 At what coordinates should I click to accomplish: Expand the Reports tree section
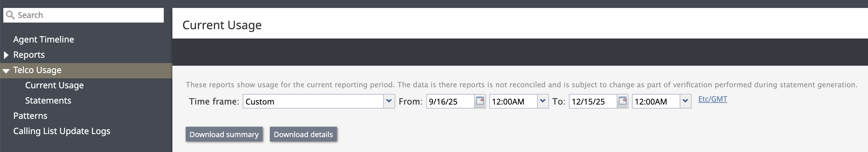[6, 55]
